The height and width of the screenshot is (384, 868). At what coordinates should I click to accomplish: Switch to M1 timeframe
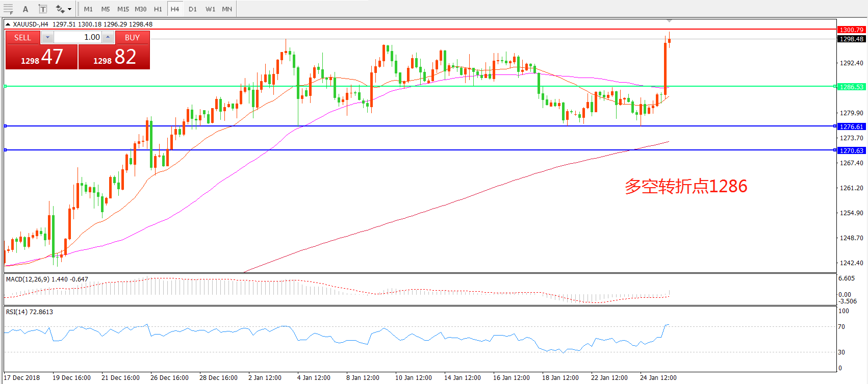[88, 9]
